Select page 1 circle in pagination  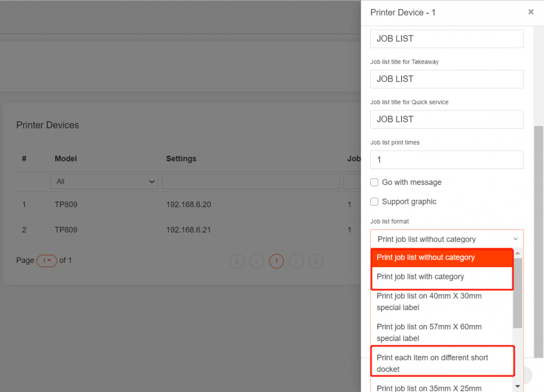click(x=276, y=261)
